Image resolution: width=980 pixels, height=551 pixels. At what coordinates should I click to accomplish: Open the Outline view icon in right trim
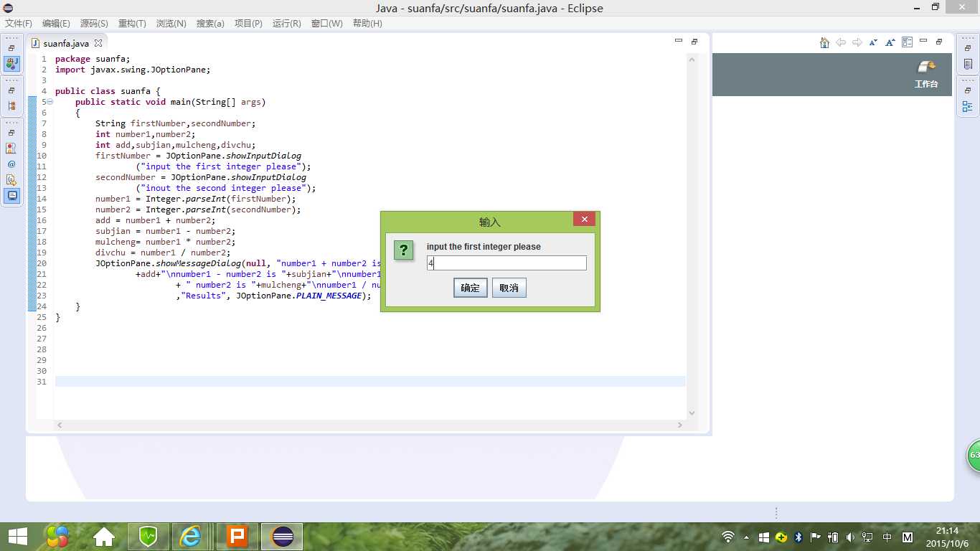coord(968,107)
